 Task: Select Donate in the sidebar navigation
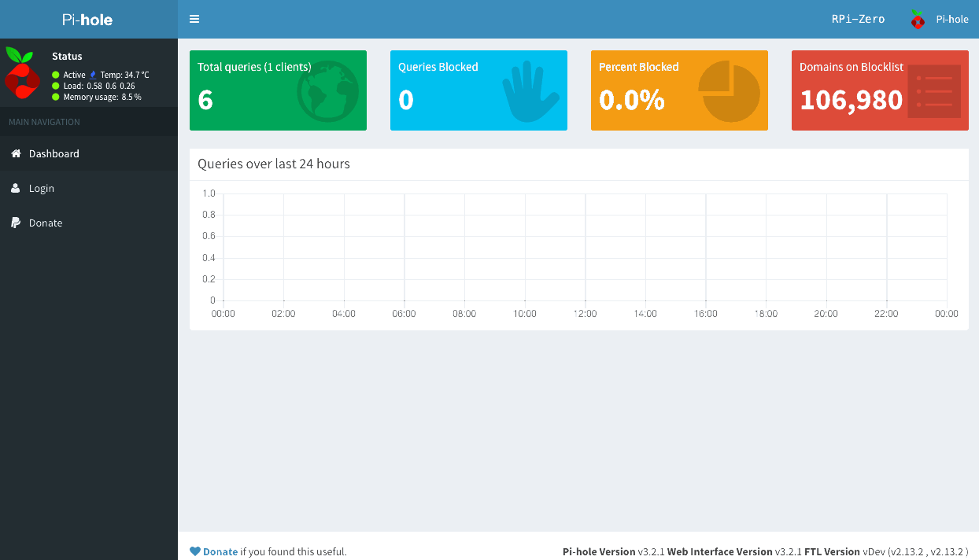click(89, 223)
